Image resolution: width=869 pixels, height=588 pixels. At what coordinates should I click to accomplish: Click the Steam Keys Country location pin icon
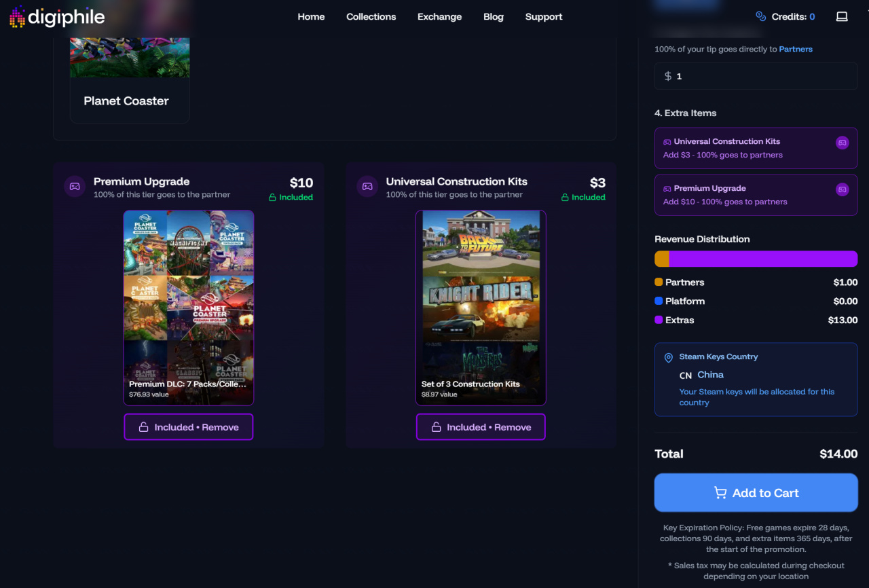pyautogui.click(x=669, y=357)
